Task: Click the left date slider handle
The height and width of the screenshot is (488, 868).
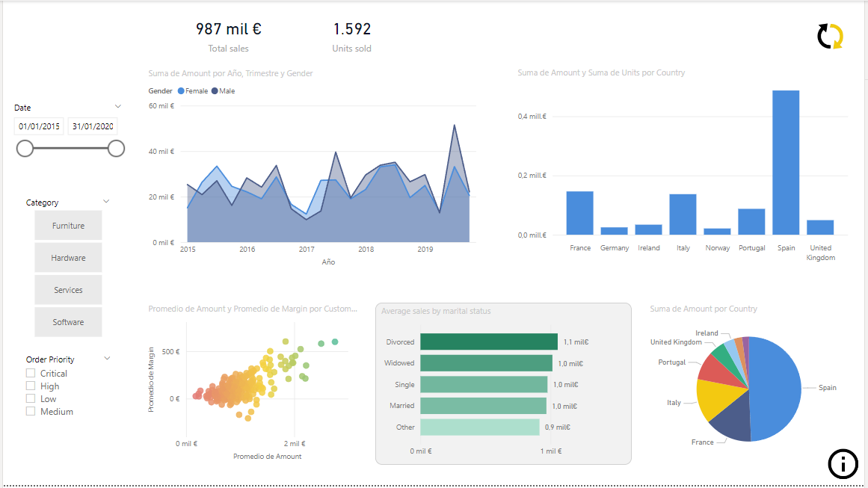Action: pyautogui.click(x=25, y=148)
